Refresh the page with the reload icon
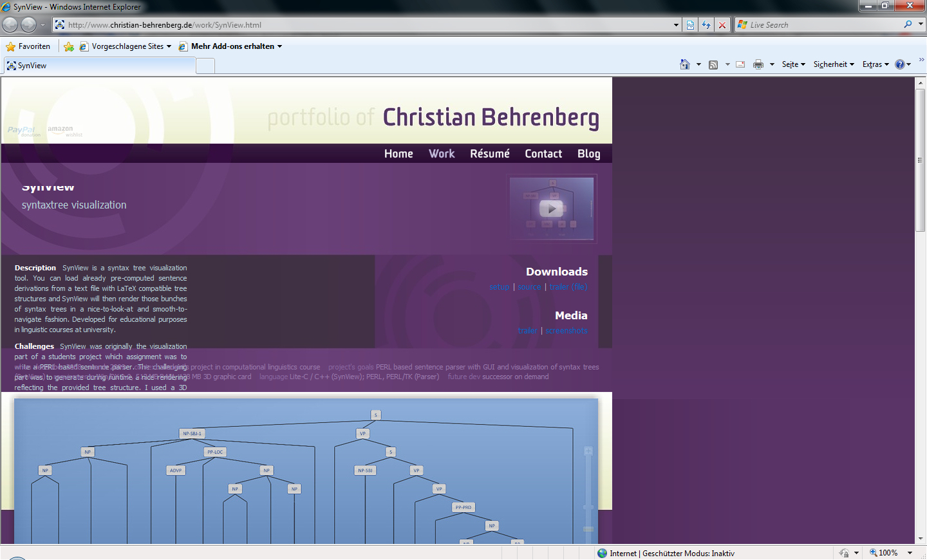Image resolution: width=927 pixels, height=560 pixels. pyautogui.click(x=706, y=25)
